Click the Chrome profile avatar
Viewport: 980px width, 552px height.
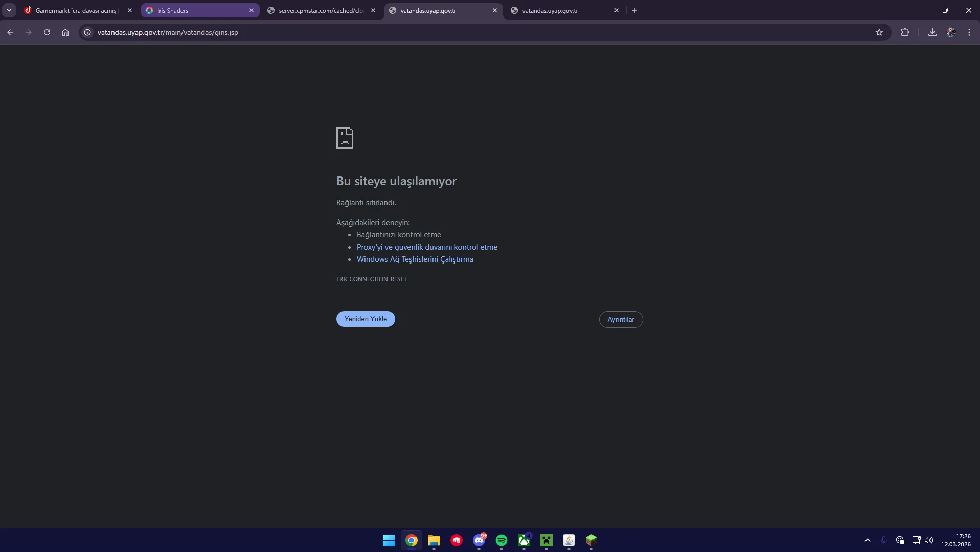click(951, 32)
